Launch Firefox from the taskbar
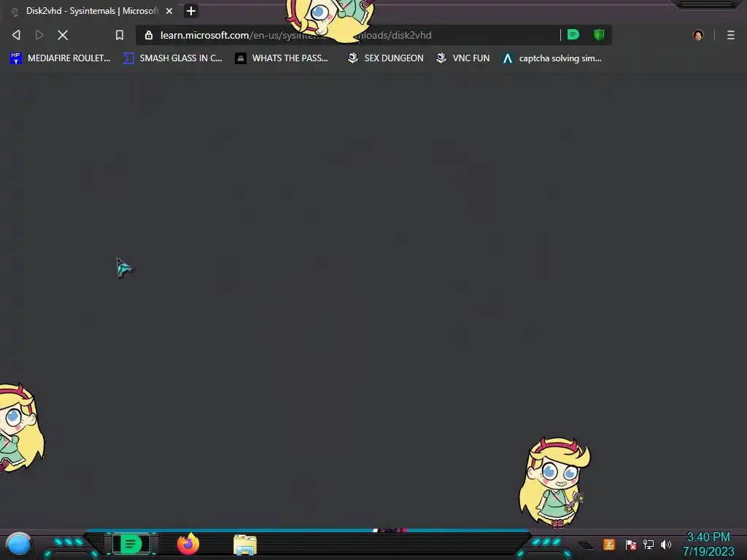This screenshot has height=560, width=747. click(x=188, y=544)
